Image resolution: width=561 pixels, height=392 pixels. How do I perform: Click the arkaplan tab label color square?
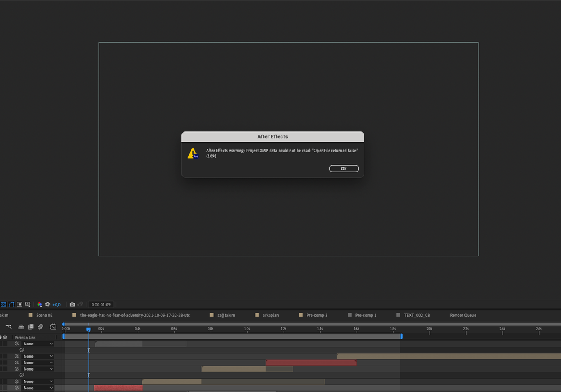[x=257, y=314]
